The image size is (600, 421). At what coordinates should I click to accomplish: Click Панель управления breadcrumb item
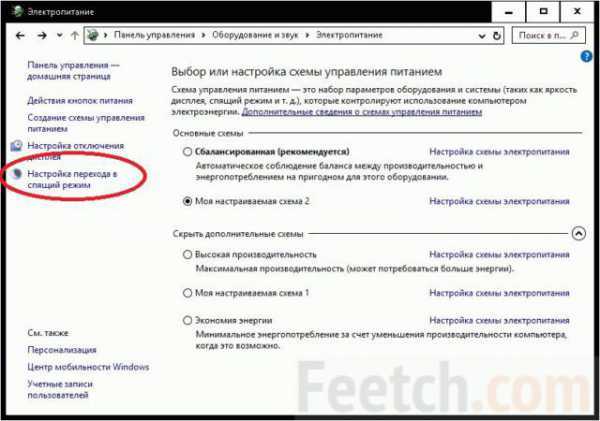[155, 35]
